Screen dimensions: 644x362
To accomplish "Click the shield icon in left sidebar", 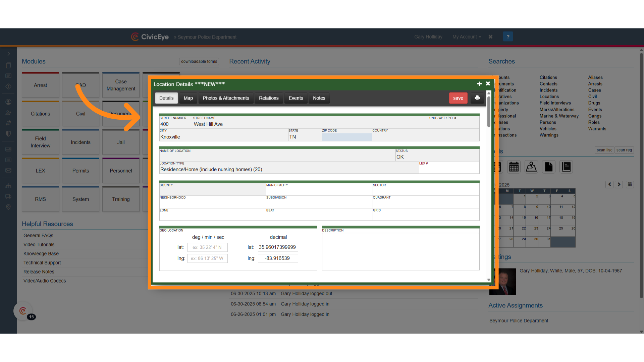I will tap(8, 133).
